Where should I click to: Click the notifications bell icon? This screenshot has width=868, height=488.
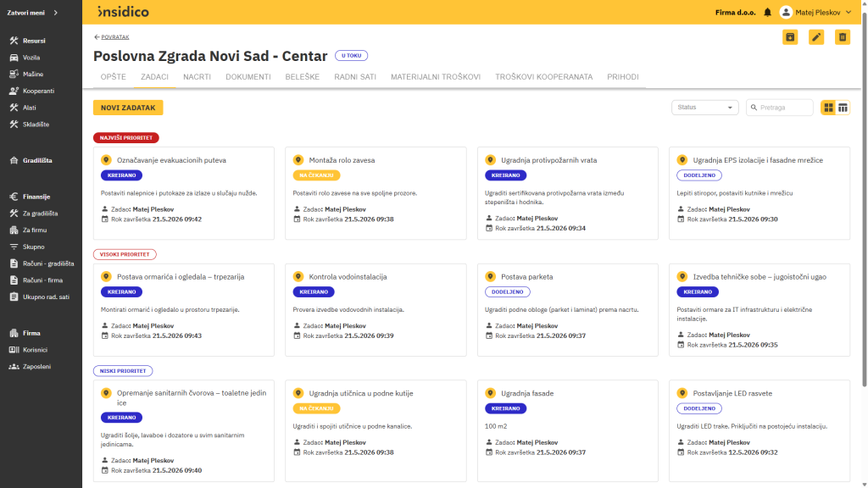point(767,12)
